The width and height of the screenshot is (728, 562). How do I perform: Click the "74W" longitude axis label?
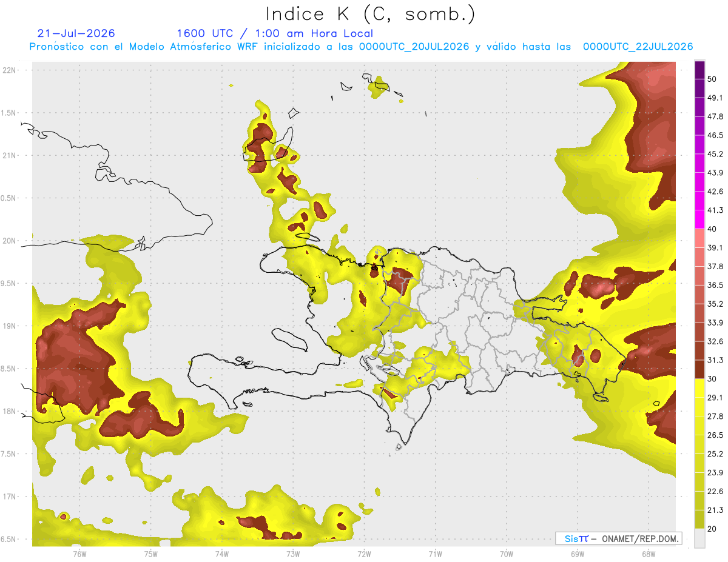(221, 553)
